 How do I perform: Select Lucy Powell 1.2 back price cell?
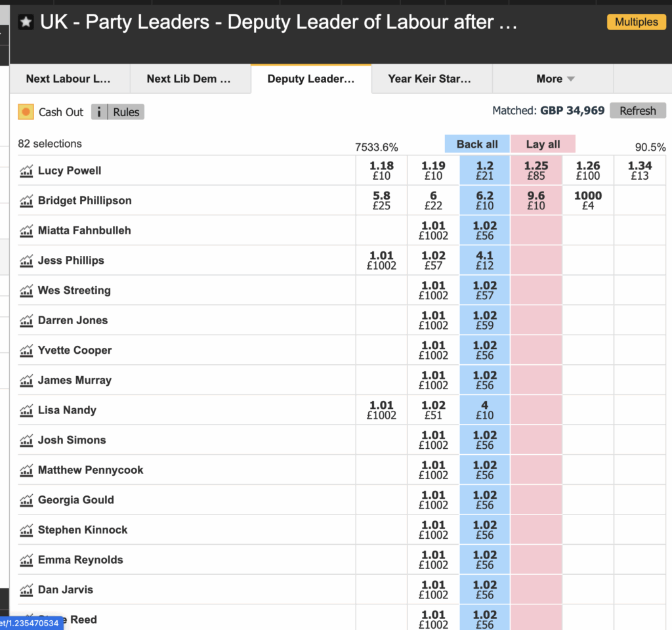click(485, 171)
